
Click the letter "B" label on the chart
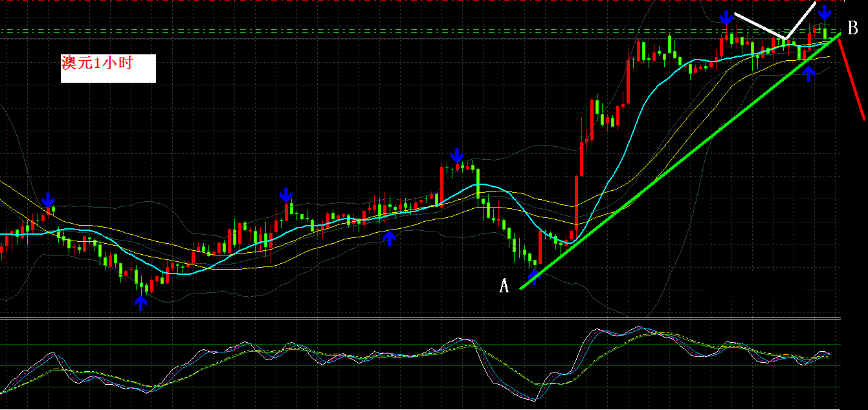click(852, 28)
